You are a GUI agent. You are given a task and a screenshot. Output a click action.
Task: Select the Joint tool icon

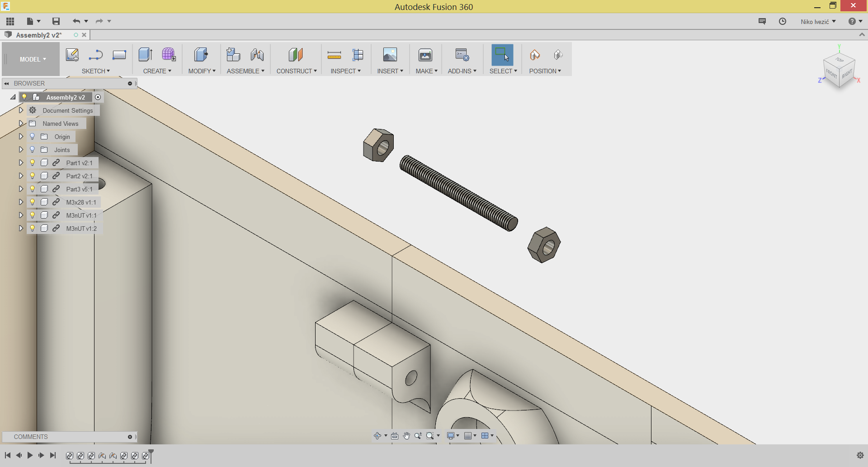click(257, 55)
